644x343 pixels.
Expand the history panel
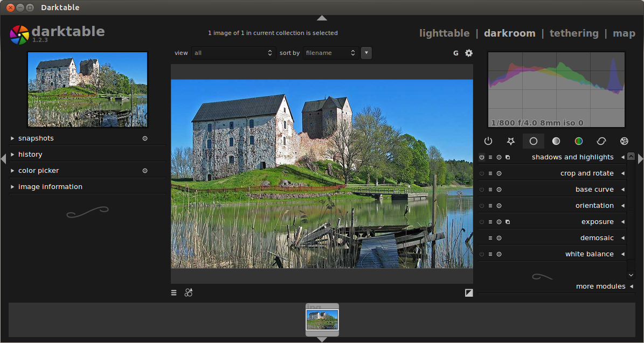[x=30, y=155]
